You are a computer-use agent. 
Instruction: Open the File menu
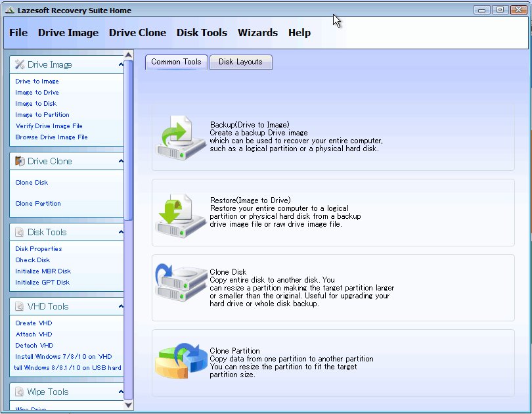(x=18, y=33)
